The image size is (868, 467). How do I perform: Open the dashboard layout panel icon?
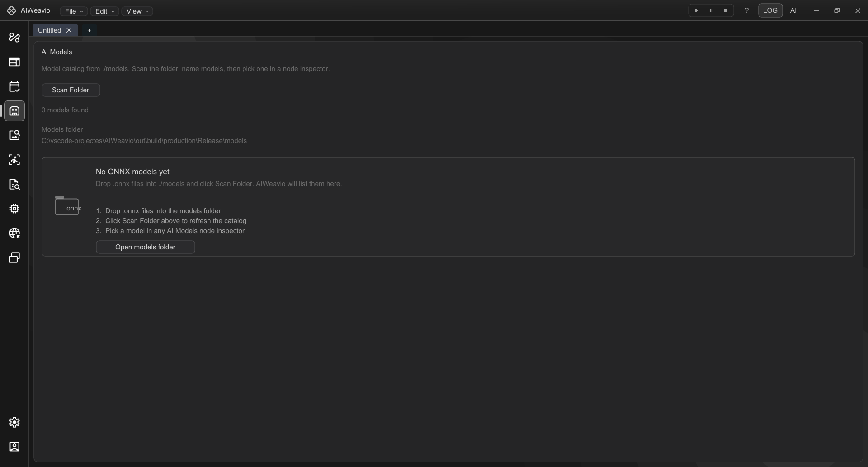pyautogui.click(x=14, y=62)
